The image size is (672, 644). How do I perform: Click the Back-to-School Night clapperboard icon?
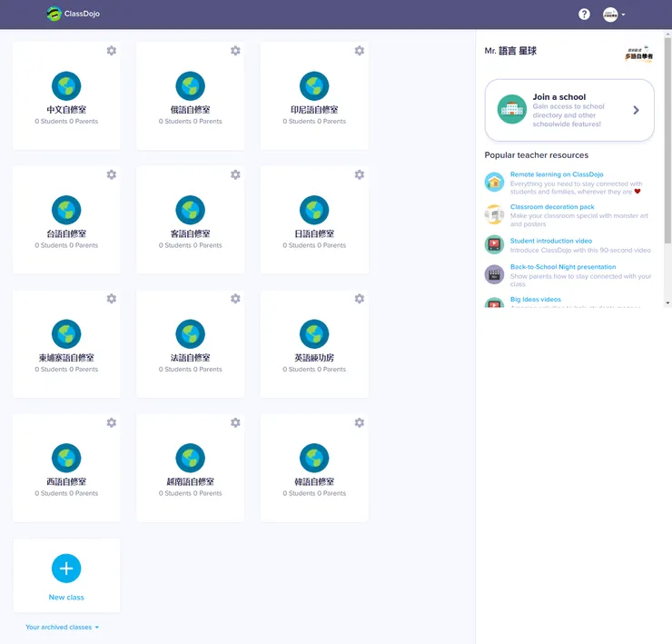[494, 274]
